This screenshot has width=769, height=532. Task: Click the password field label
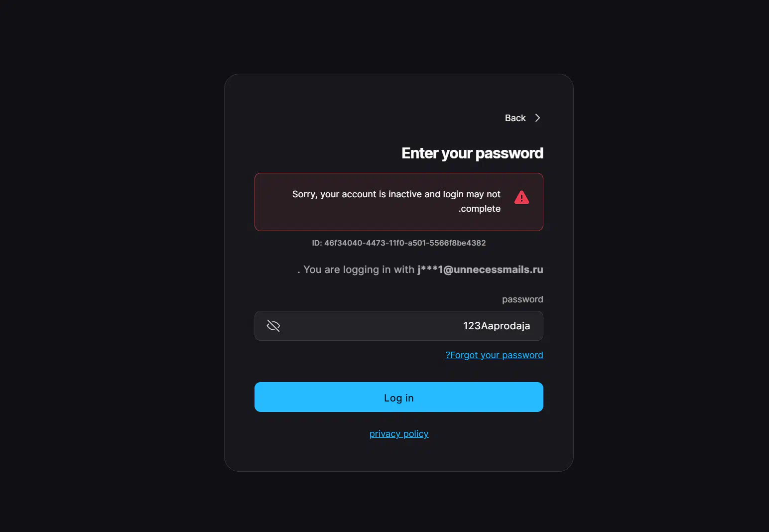pyautogui.click(x=522, y=299)
